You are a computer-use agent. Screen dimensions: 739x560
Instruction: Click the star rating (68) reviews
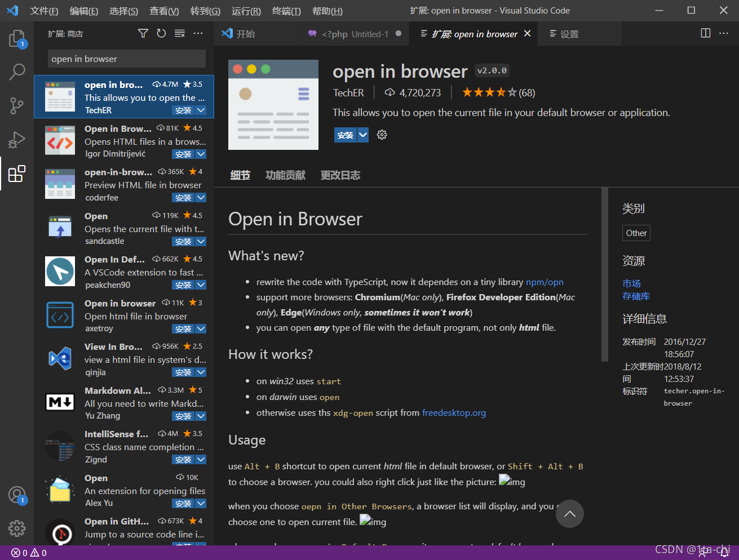click(x=498, y=92)
